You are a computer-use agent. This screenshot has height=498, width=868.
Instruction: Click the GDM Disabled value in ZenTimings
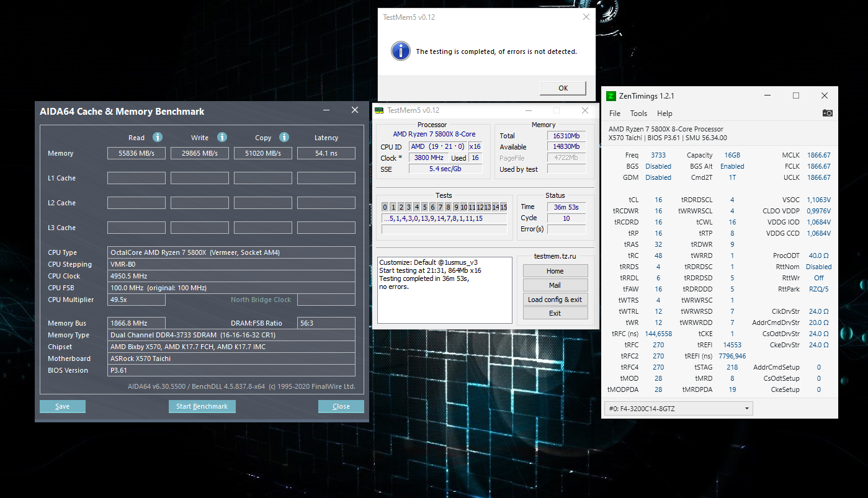point(658,177)
